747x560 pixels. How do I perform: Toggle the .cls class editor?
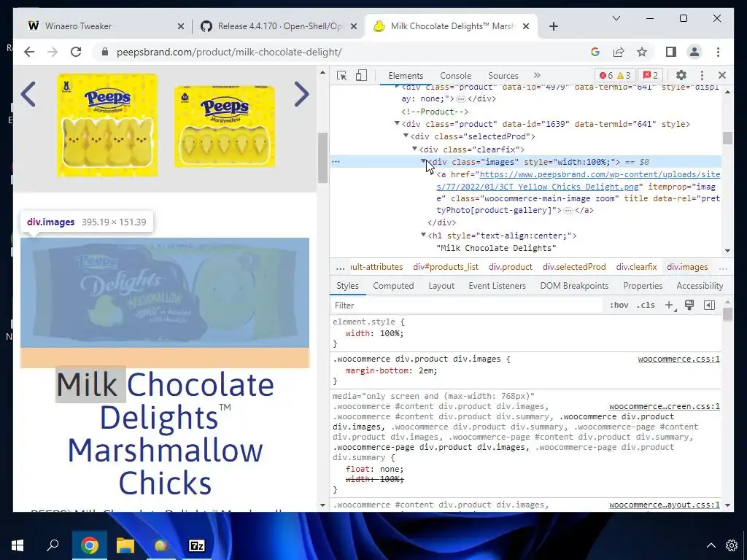pyautogui.click(x=646, y=306)
